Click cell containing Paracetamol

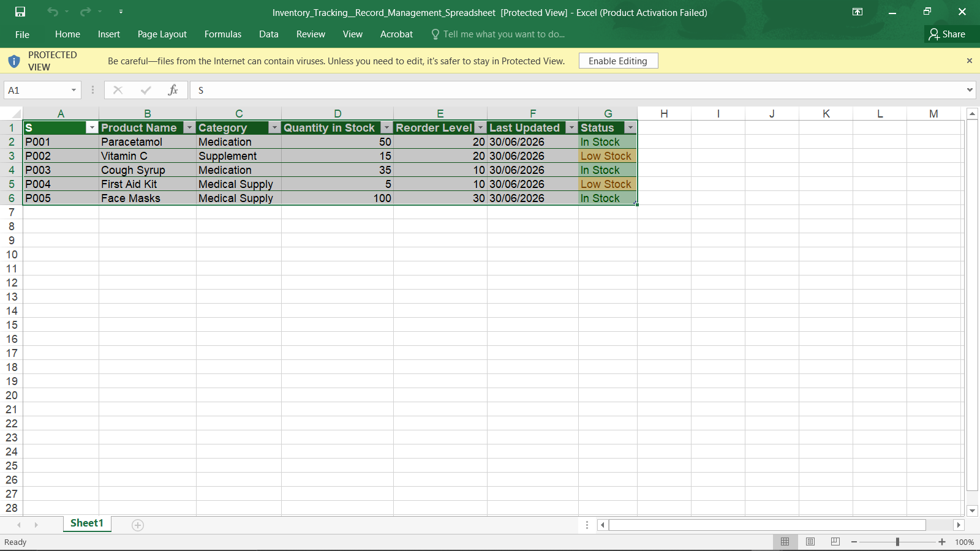point(148,142)
